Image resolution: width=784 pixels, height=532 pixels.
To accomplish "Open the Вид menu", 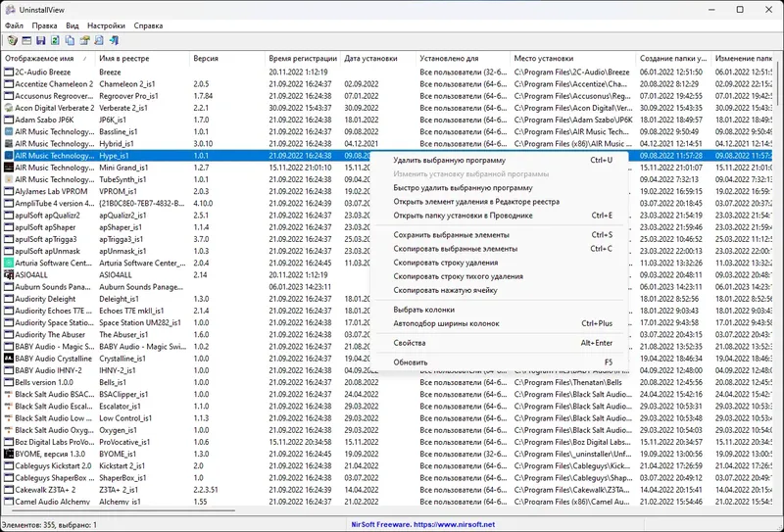I will (x=73, y=25).
